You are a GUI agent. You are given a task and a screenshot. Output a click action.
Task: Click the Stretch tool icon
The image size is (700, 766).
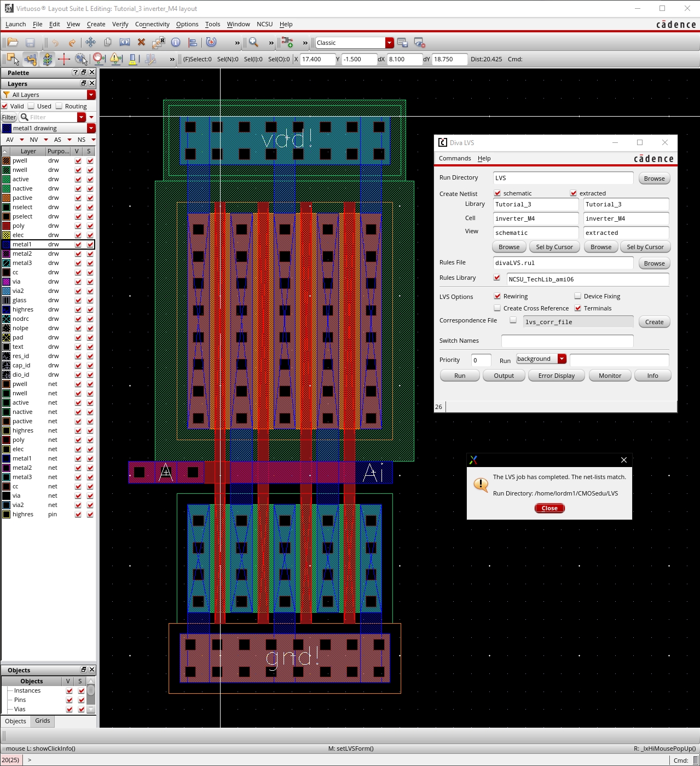pos(125,43)
